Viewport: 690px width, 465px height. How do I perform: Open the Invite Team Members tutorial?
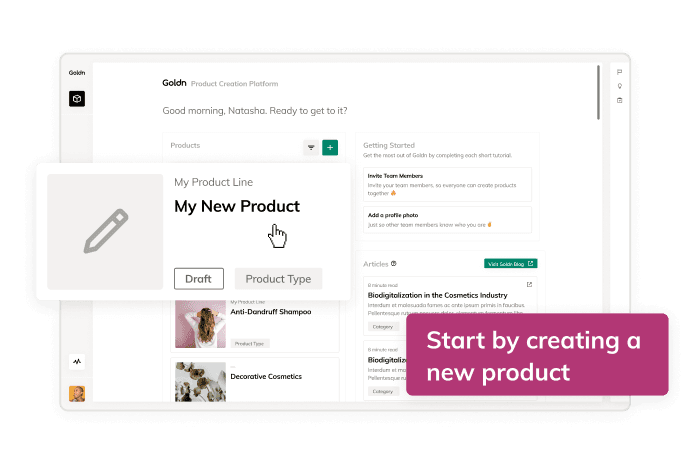[448, 184]
